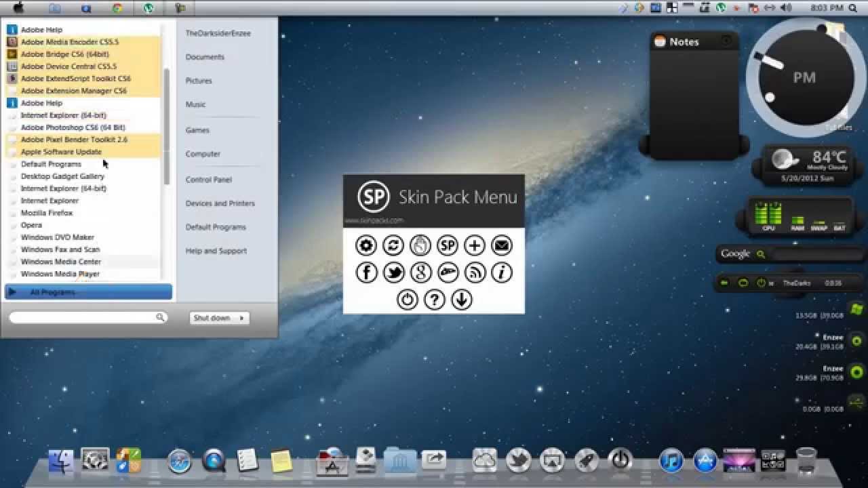Viewport: 868px width, 488px height.
Task: Open the question mark help icon in Skin Pack Menu
Action: (434, 300)
